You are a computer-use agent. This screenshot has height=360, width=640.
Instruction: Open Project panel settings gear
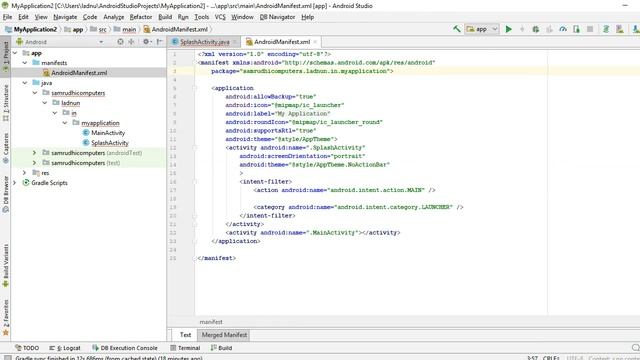pyautogui.click(x=147, y=42)
